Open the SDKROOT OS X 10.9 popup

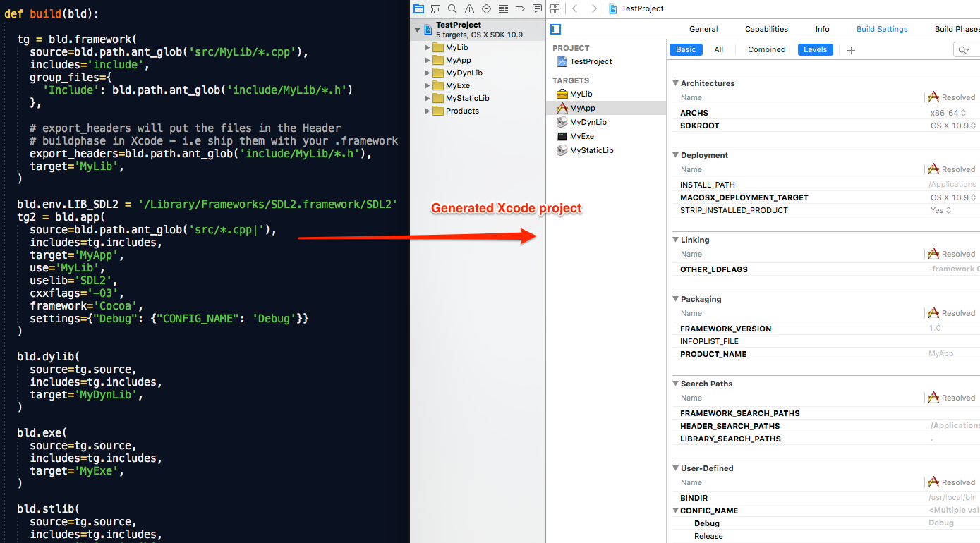click(953, 126)
